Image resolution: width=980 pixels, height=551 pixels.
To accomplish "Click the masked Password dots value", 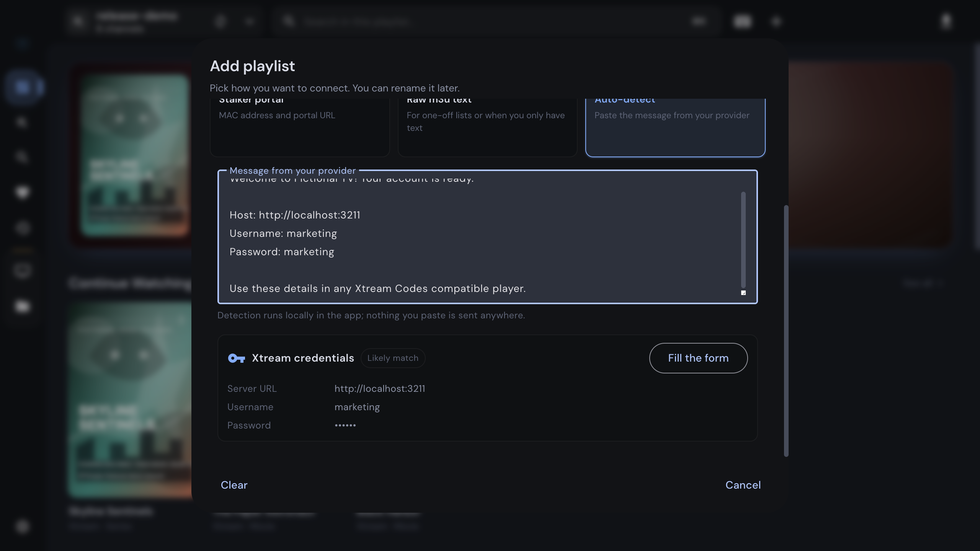I will click(345, 425).
